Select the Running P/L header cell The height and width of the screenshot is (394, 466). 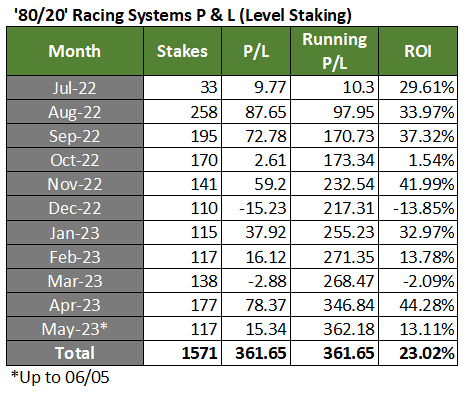click(335, 51)
